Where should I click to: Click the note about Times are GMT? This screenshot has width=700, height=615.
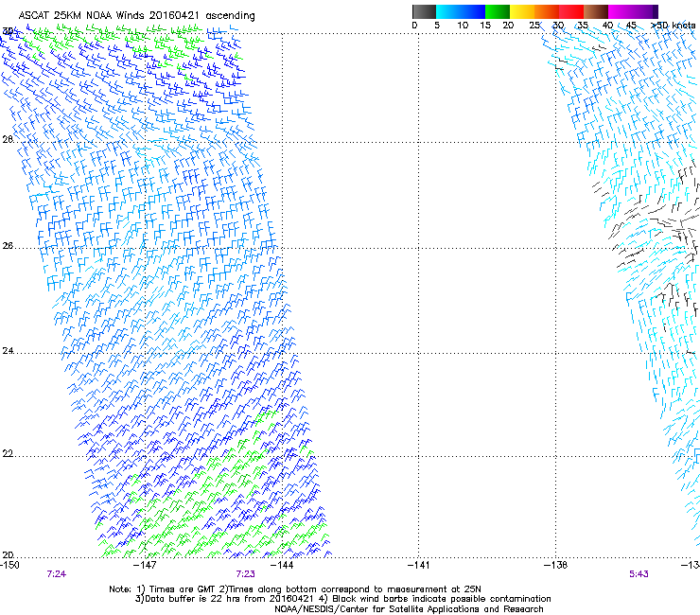[295, 589]
